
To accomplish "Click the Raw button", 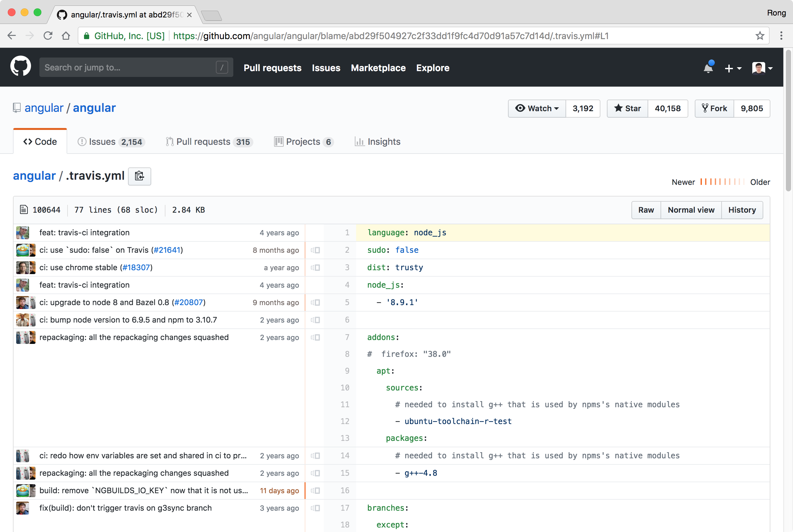I will click(x=646, y=210).
